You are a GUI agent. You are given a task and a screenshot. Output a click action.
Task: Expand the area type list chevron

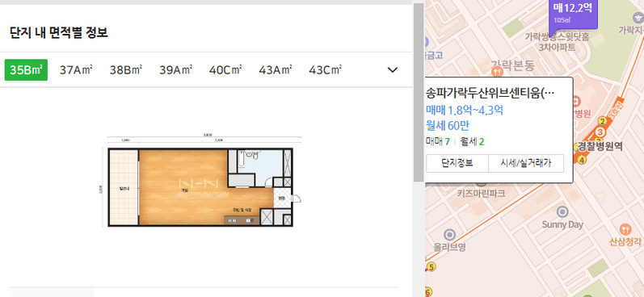pos(393,70)
